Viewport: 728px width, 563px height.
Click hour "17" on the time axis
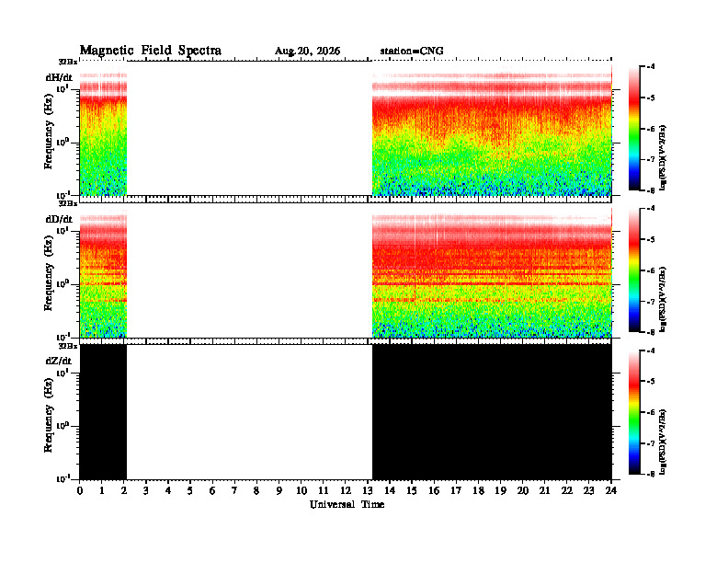[457, 490]
